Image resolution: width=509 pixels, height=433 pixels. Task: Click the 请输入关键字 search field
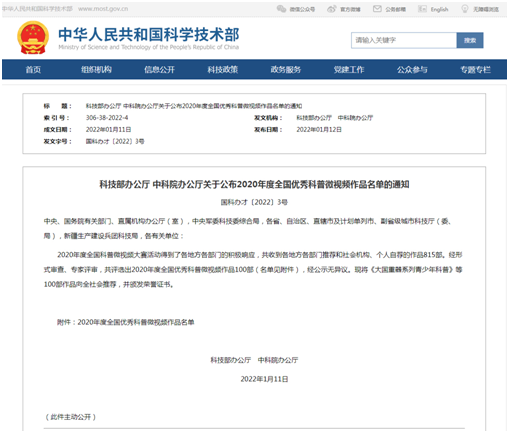tap(404, 40)
